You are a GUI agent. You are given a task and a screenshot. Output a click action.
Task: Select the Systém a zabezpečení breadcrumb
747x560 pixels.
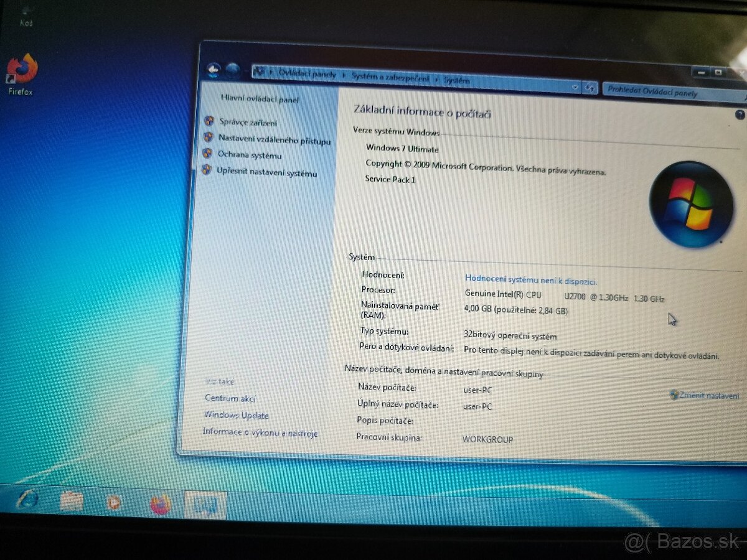point(390,77)
